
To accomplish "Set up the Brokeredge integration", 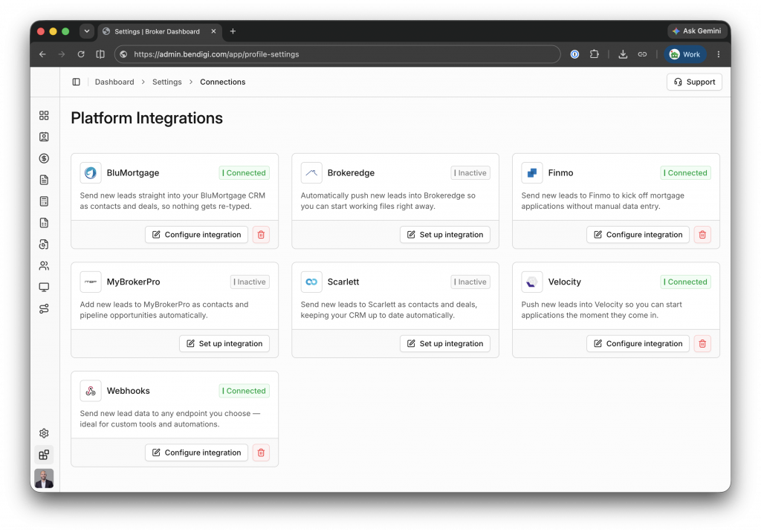I will (445, 235).
